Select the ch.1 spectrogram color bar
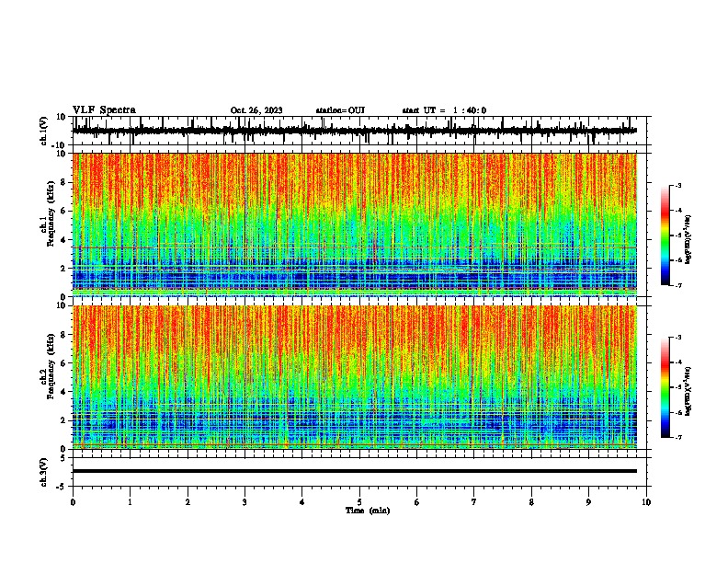 point(665,236)
